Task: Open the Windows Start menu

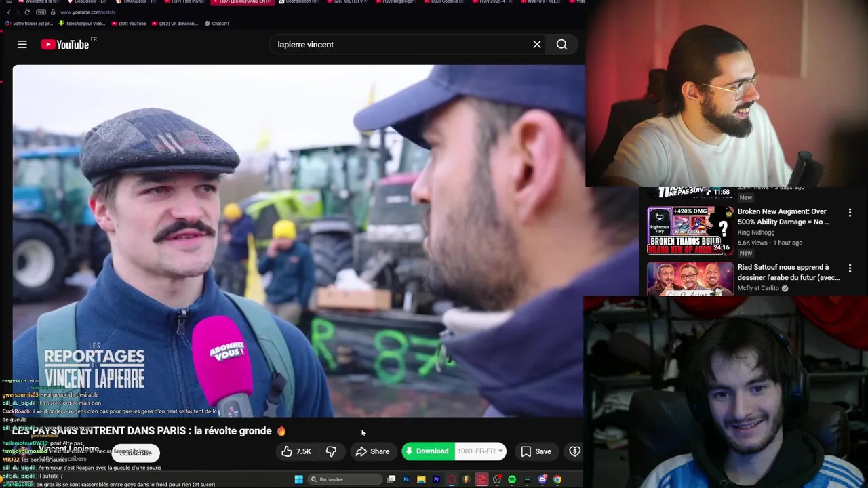Action: (x=298, y=479)
